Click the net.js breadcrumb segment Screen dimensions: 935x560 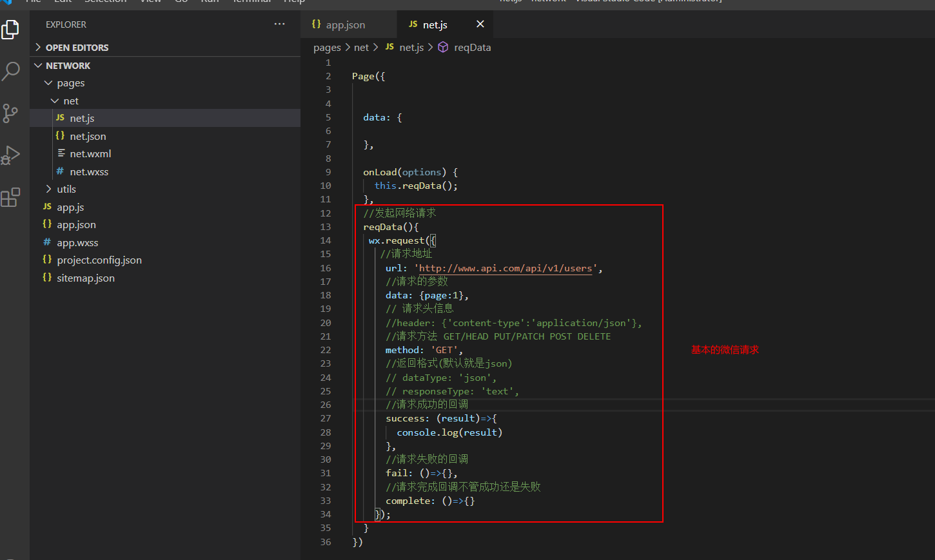tap(405, 48)
